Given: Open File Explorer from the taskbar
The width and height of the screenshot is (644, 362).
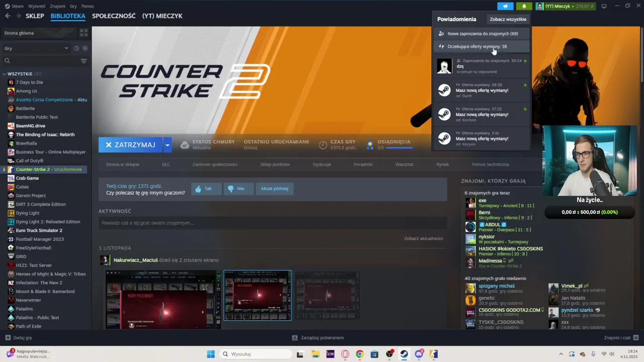Looking at the screenshot, I should pyautogui.click(x=315, y=354).
